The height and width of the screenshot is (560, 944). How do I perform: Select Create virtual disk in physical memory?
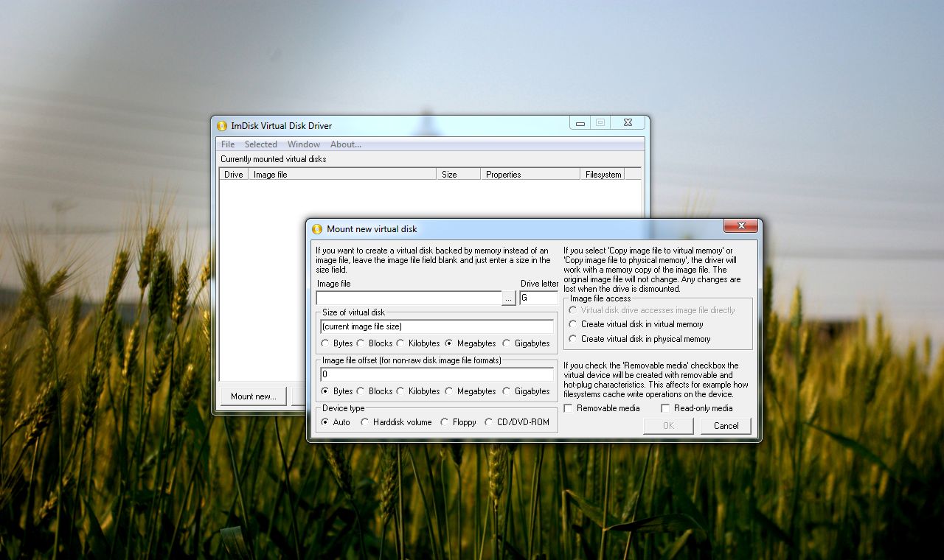639,339
